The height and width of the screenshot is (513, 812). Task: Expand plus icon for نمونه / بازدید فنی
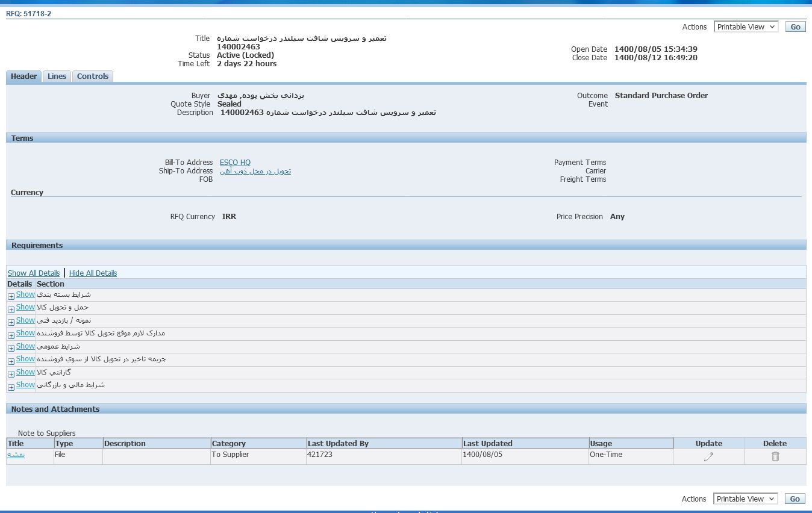coord(11,322)
